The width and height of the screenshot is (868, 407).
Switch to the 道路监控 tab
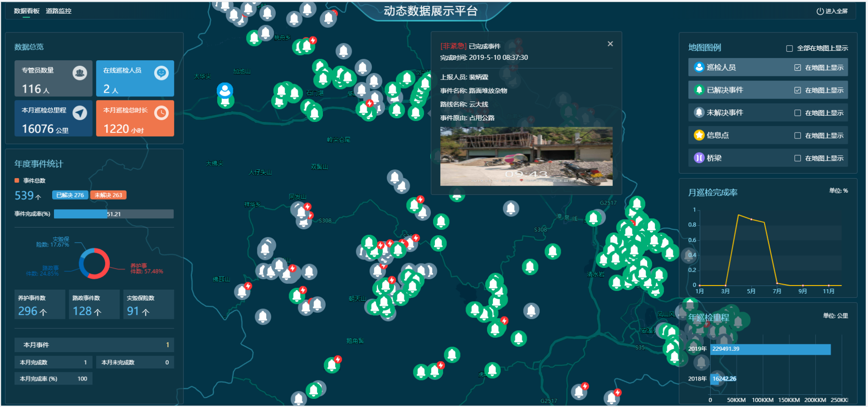(x=59, y=11)
